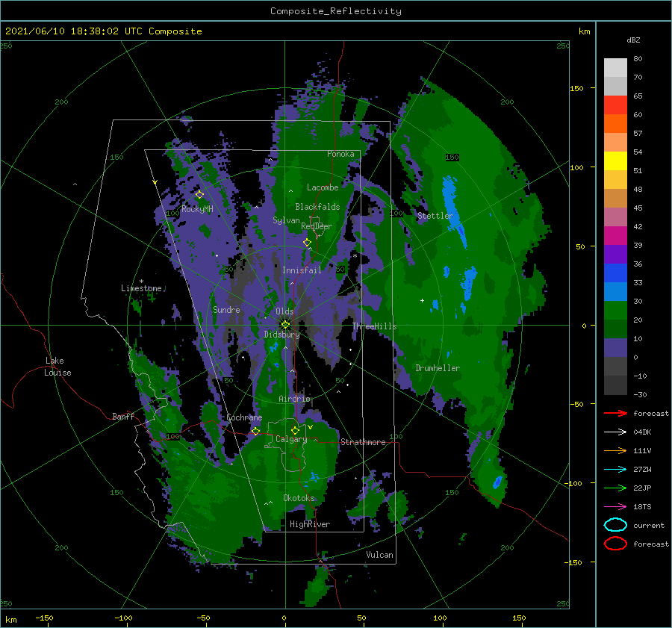Click the red 'forecast' ellipse legend icon
Image resolution: width=672 pixels, height=628 pixels.
coord(615,544)
